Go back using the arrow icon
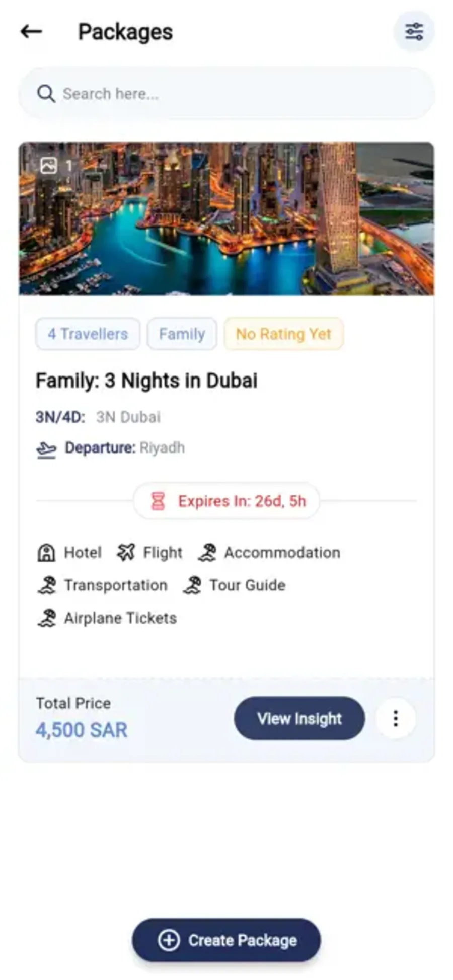Image resolution: width=453 pixels, height=980 pixels. (x=31, y=31)
